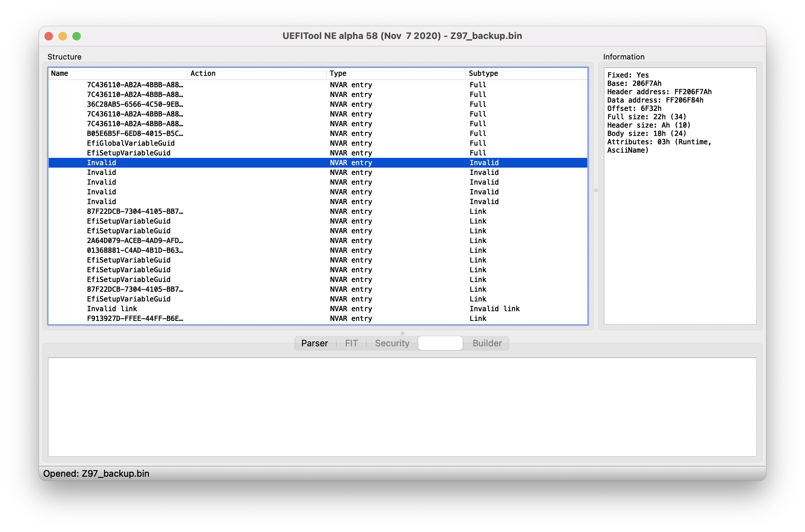Click the 'Attributes: 03h (Runtime,' line
805x532 pixels.
659,142
